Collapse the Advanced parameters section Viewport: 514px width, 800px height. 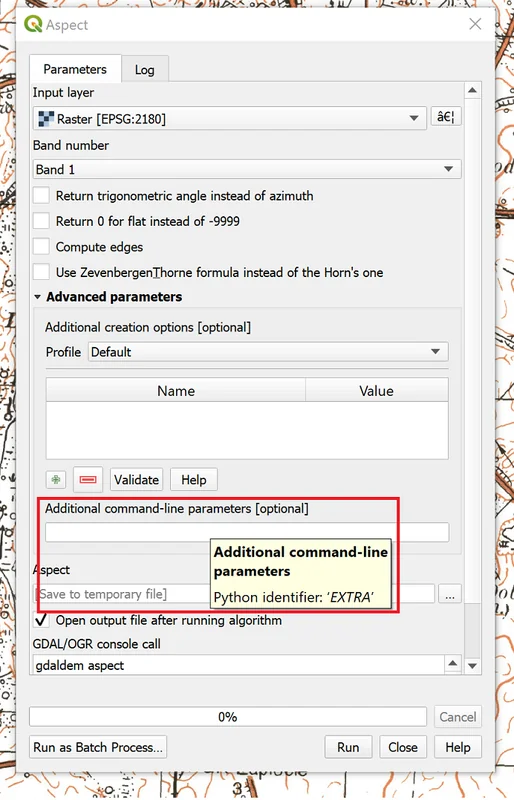tap(37, 297)
